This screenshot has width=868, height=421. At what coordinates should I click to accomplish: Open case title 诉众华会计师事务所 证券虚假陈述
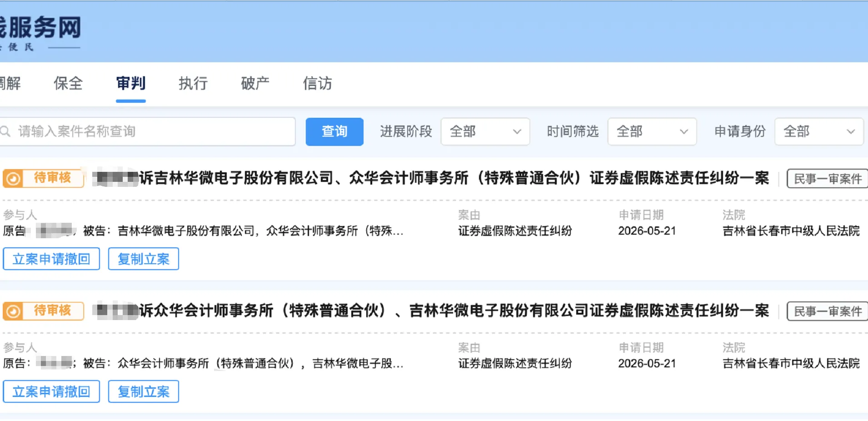[431, 311]
